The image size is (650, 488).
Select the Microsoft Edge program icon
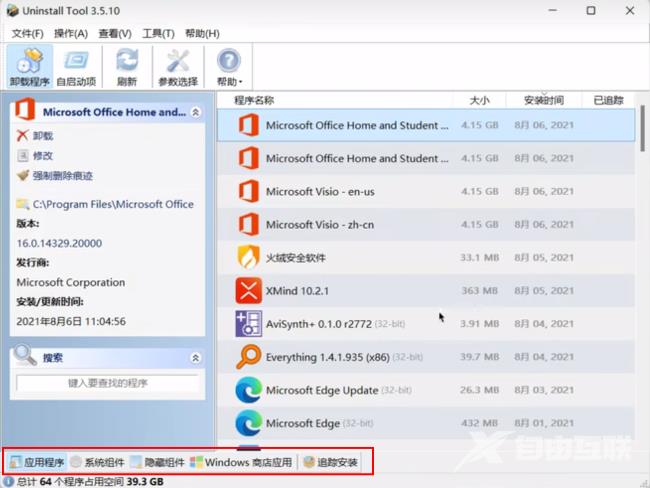(249, 423)
